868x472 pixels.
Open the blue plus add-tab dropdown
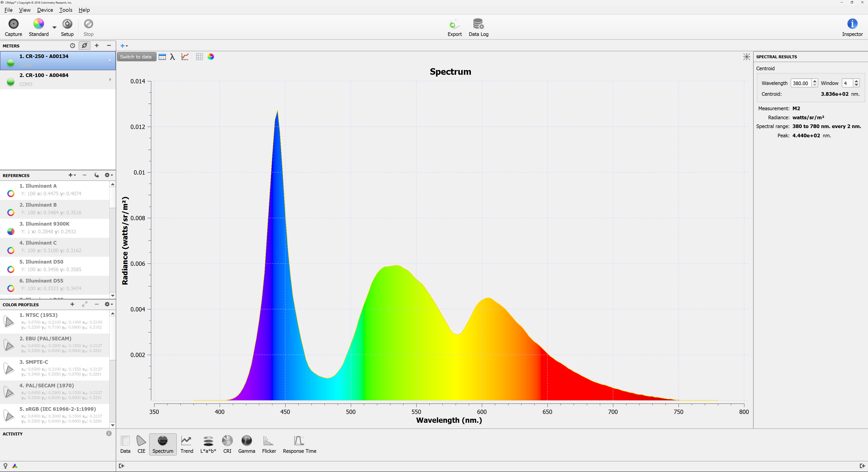point(124,46)
